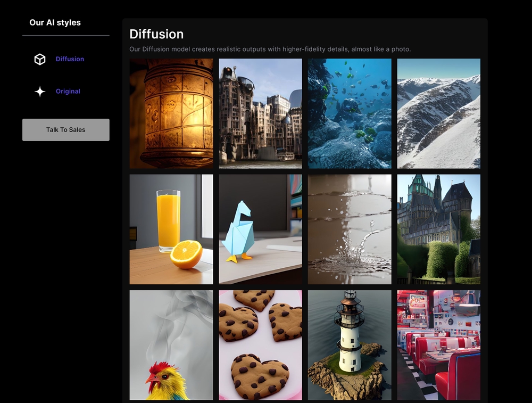The width and height of the screenshot is (532, 403).
Task: Open the glowing carved lantern image
Action: tap(171, 113)
